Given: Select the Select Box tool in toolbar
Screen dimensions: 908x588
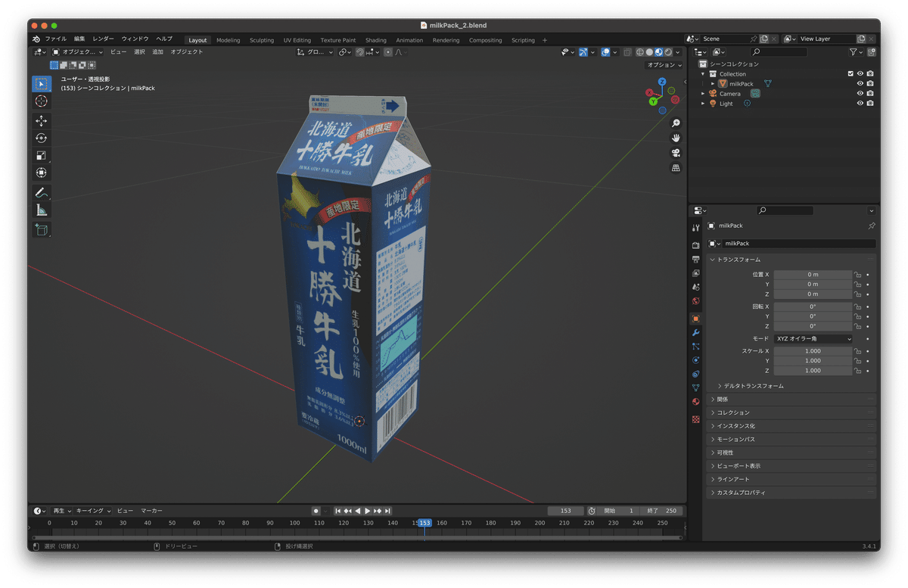Looking at the screenshot, I should click(x=42, y=83).
